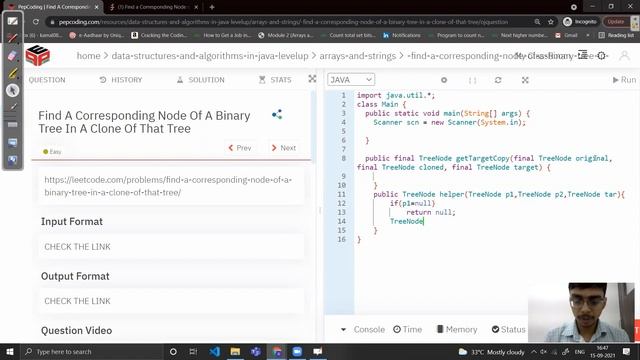Select the yellow highlighter annotation tool
Screen dimensions: 640x360
tap(12, 73)
